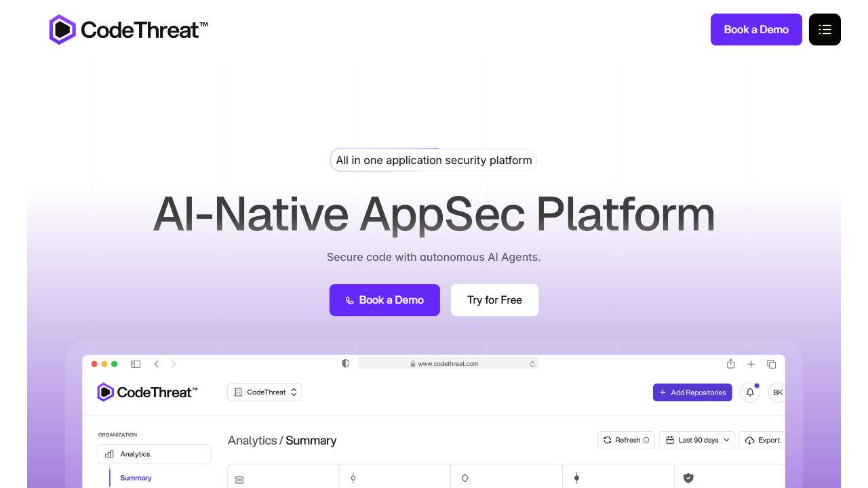Expand the Last 90 days dropdown

click(x=696, y=440)
